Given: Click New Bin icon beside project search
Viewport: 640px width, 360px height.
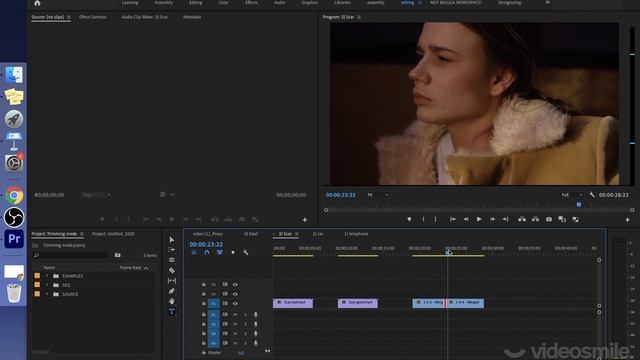Looking at the screenshot, I should coord(118,255).
